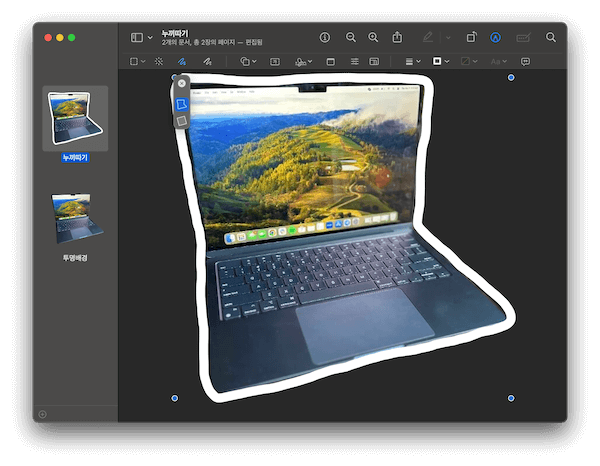Zoom in with the plus magnifier
The width and height of the screenshot is (600, 466).
pyautogui.click(x=373, y=37)
